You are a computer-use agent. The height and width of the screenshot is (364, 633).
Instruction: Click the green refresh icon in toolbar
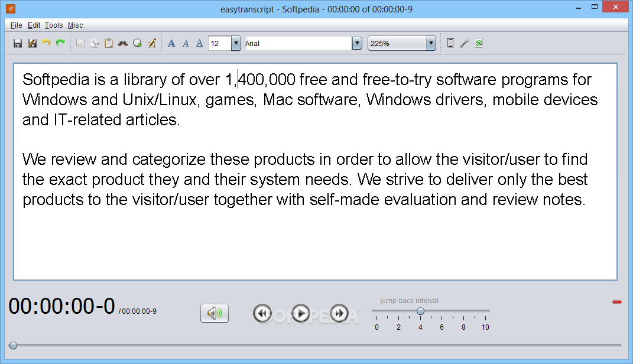pos(479,43)
